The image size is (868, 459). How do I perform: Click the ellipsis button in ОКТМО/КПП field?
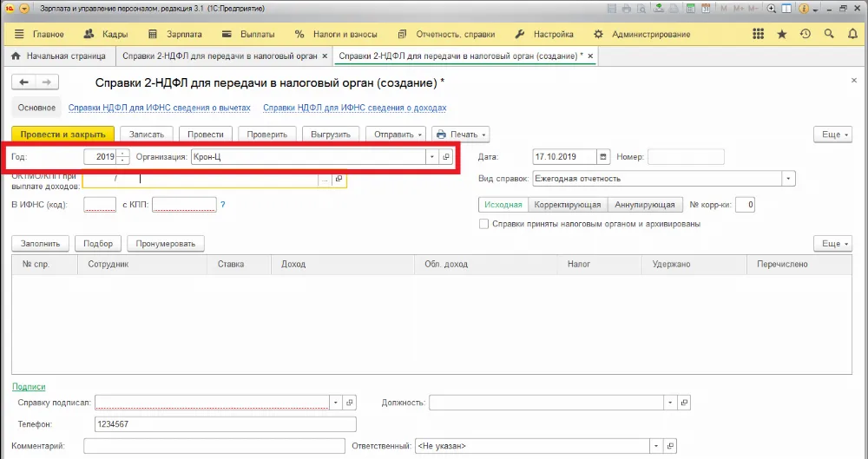(325, 179)
